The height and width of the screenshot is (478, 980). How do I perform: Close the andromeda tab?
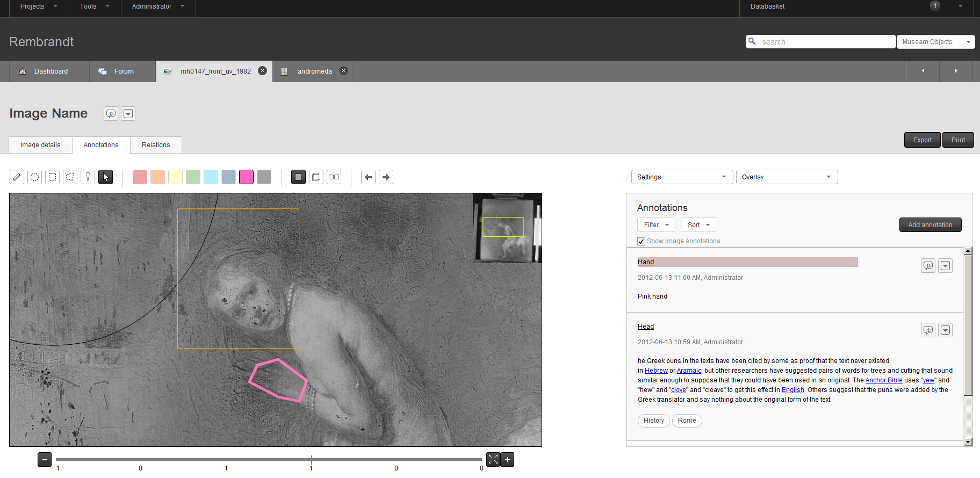click(x=344, y=71)
